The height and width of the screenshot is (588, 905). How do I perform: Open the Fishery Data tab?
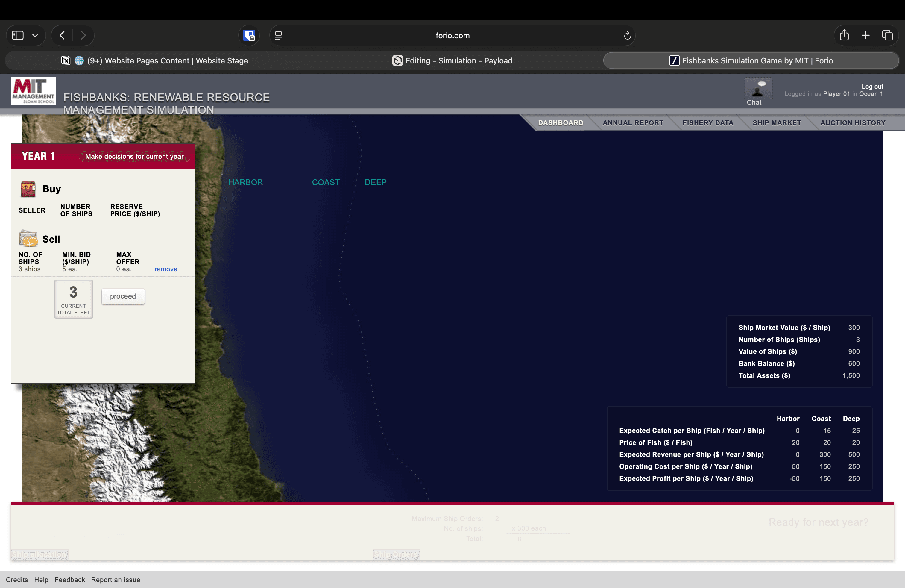(x=708, y=123)
